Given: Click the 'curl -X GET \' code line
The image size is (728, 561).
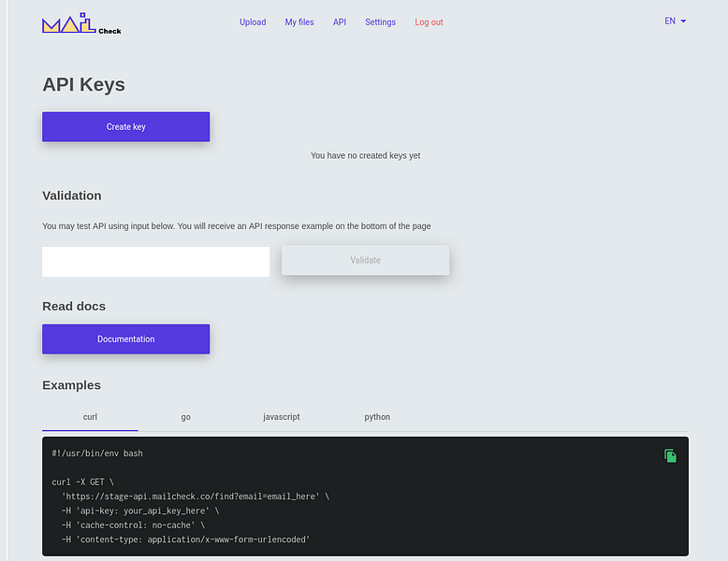Looking at the screenshot, I should (x=82, y=482).
